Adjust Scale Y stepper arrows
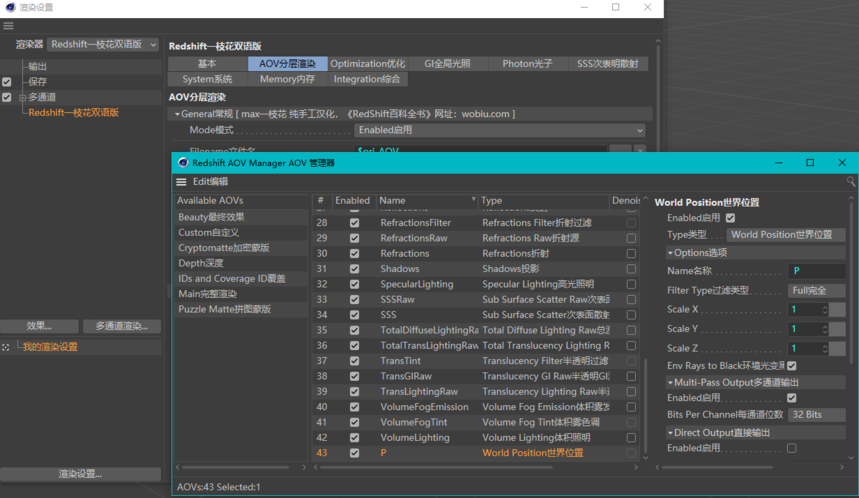 824,330
